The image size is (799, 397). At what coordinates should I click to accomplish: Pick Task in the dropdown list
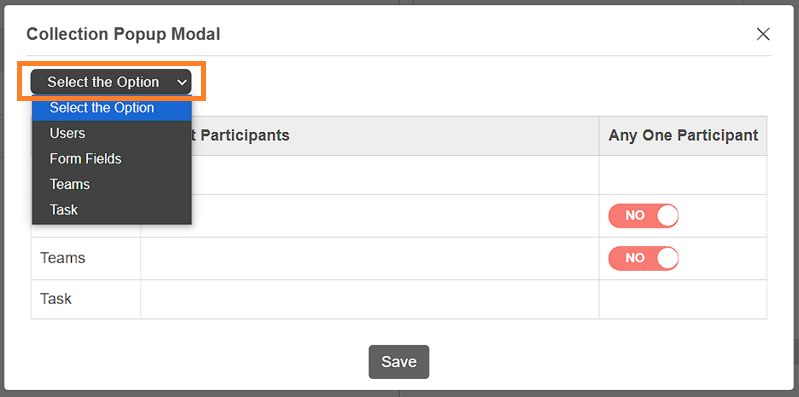[112, 209]
